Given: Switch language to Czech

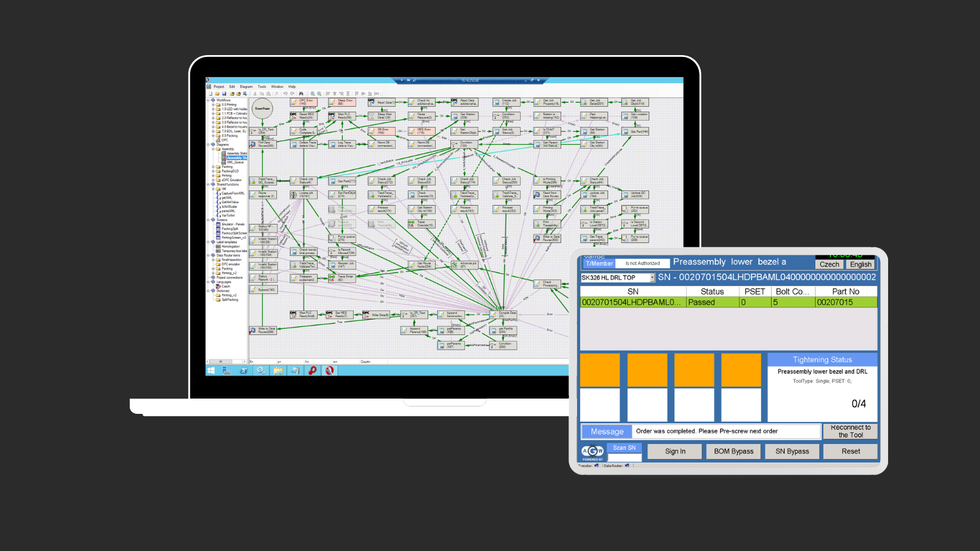Looking at the screenshot, I should pos(829,264).
